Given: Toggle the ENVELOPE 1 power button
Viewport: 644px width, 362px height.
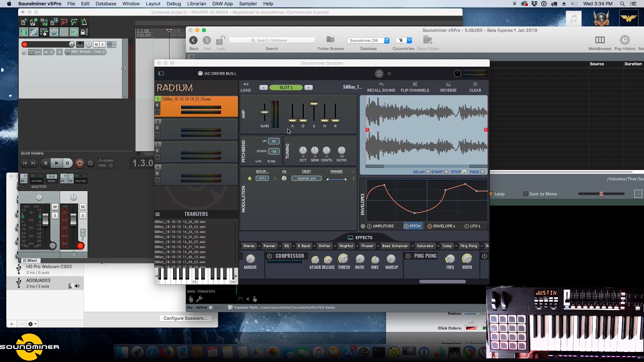Looking at the screenshot, I should pyautogui.click(x=430, y=226).
